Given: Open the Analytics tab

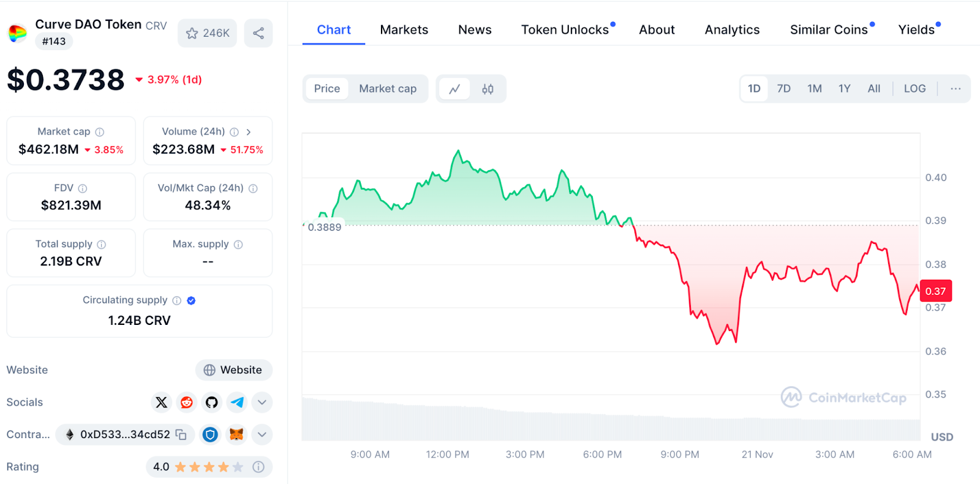Looking at the screenshot, I should (732, 29).
